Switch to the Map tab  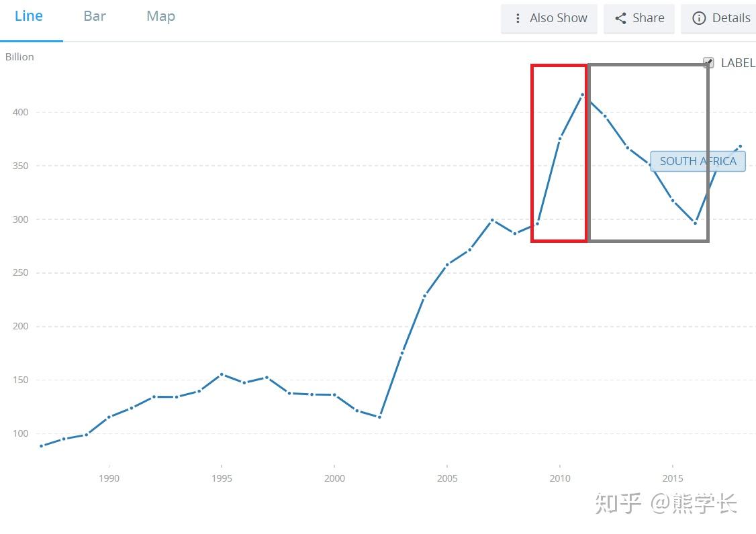161,16
